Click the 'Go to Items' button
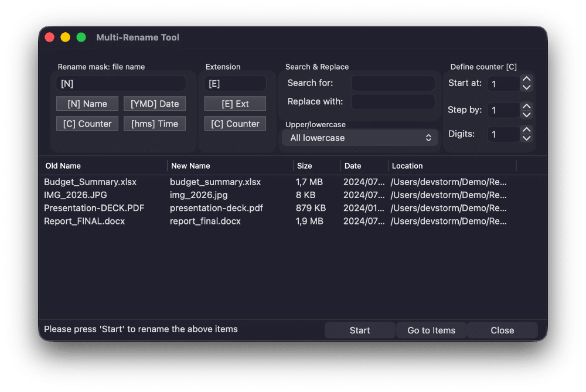Viewport: 586px width, 392px height. point(431,330)
